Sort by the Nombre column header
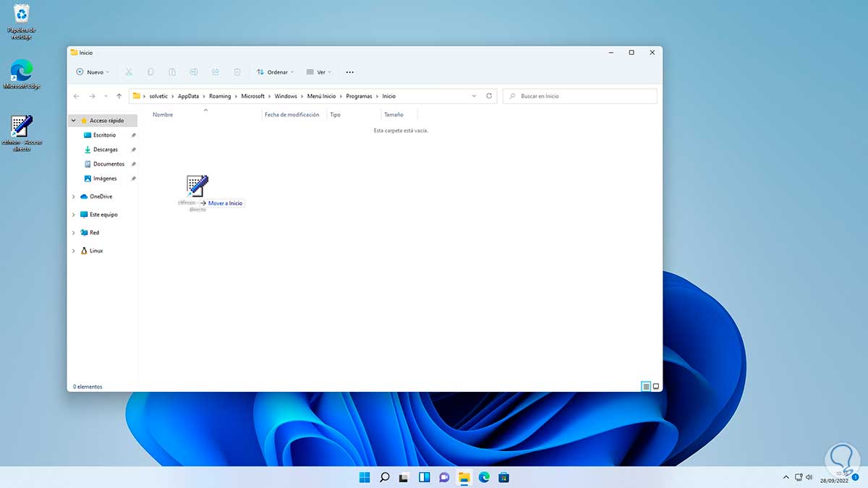The image size is (868, 488). (163, 115)
